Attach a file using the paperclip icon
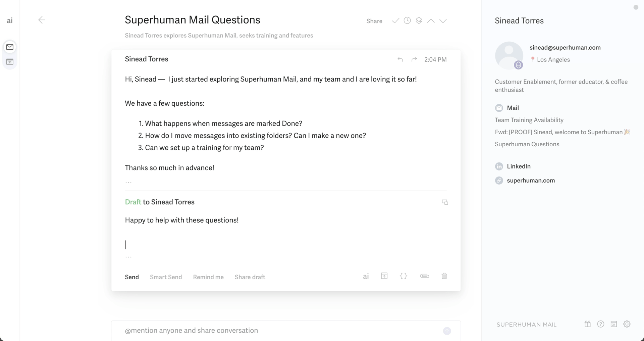Viewport: 644px width, 341px height. tap(424, 276)
